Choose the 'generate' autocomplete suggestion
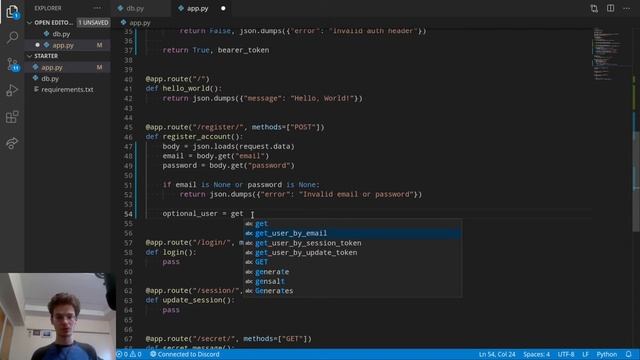The height and width of the screenshot is (360, 640). (x=353, y=272)
